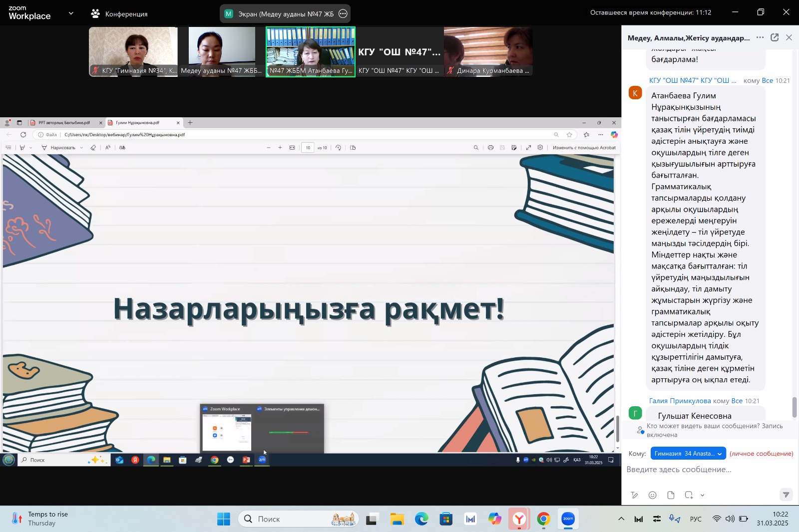Screen dimensions: 799x532
Task: Open the recipient dropdown 'Гимназия 34 Anasta...'
Action: tap(688, 454)
